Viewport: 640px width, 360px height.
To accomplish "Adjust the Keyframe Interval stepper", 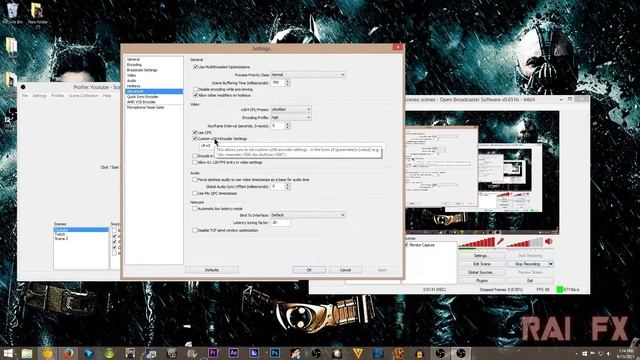I will click(x=287, y=126).
